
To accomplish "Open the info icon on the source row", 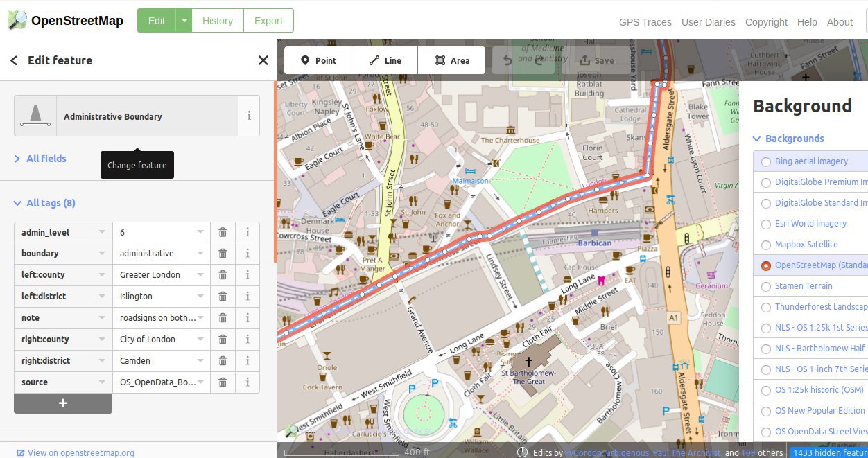I will tap(248, 382).
